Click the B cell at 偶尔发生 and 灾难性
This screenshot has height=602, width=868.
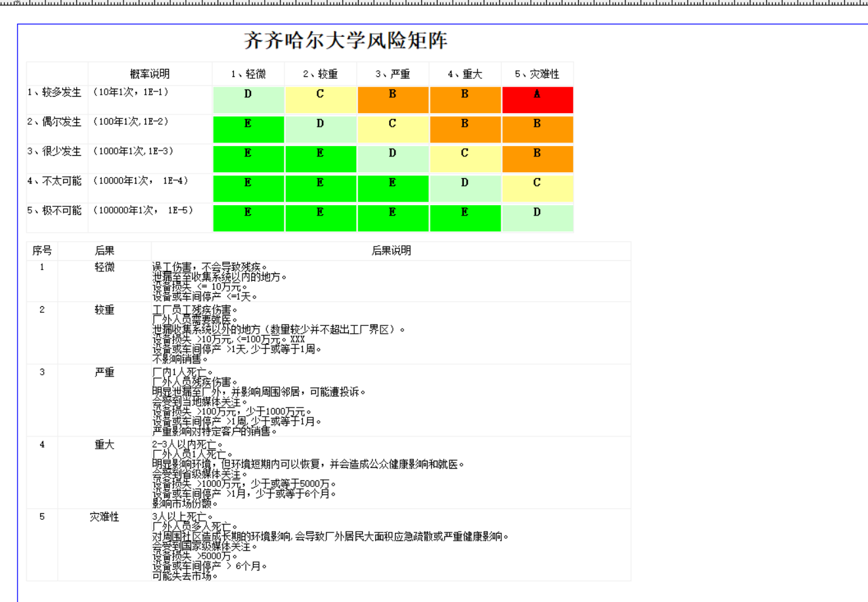point(537,129)
